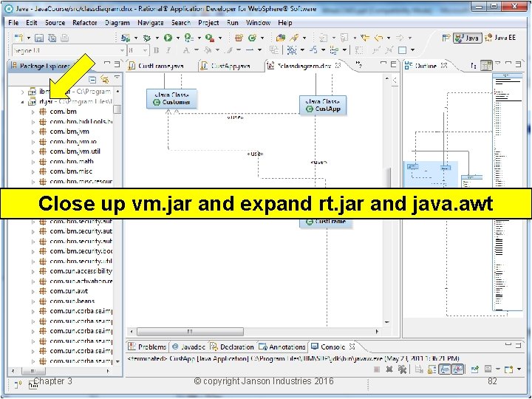Expand the com.sun.awt package node
Screen dimensions: 532x399
pos(33,291)
